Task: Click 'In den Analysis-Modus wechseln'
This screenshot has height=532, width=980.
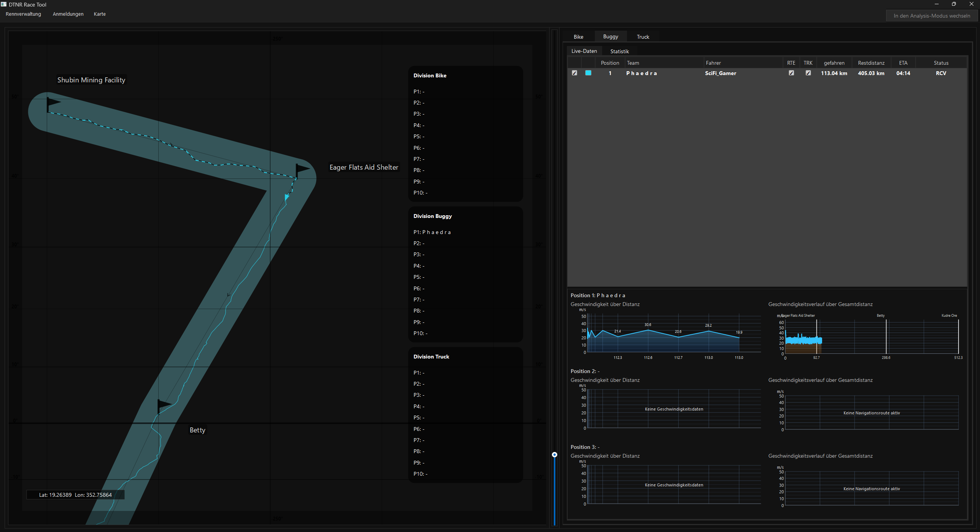Action: point(932,15)
